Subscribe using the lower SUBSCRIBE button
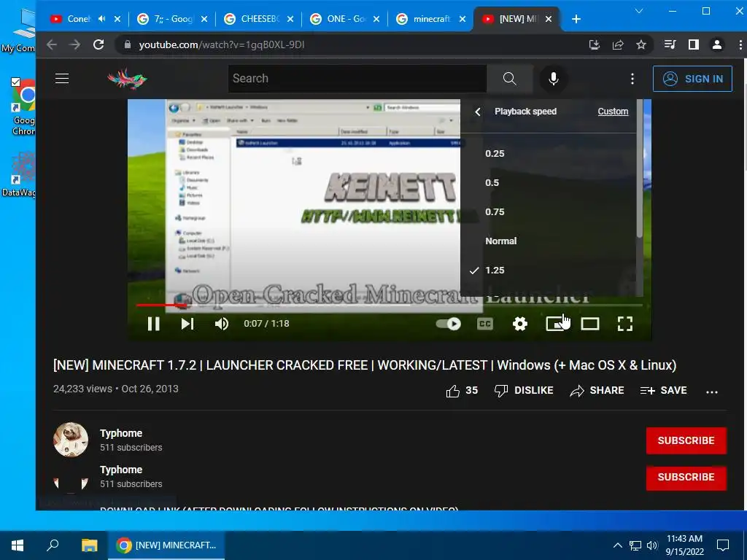The width and height of the screenshot is (747, 560). [x=686, y=477]
